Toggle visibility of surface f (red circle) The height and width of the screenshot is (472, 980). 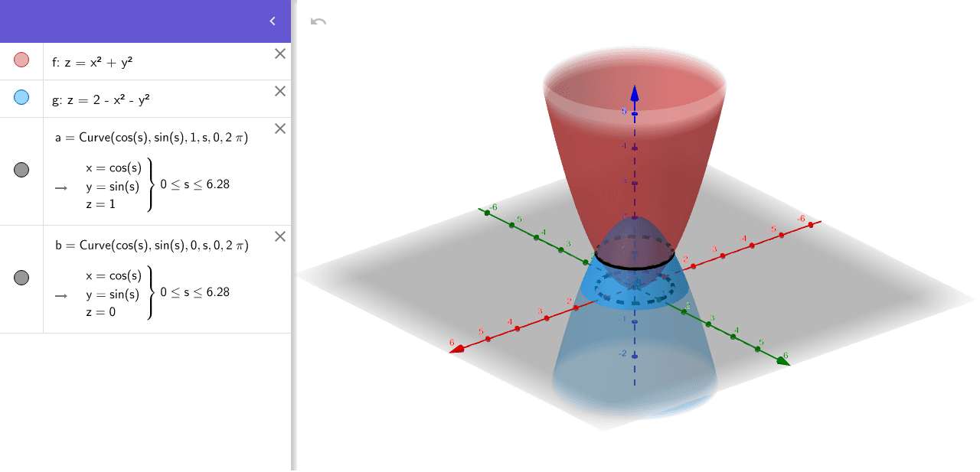[21, 60]
